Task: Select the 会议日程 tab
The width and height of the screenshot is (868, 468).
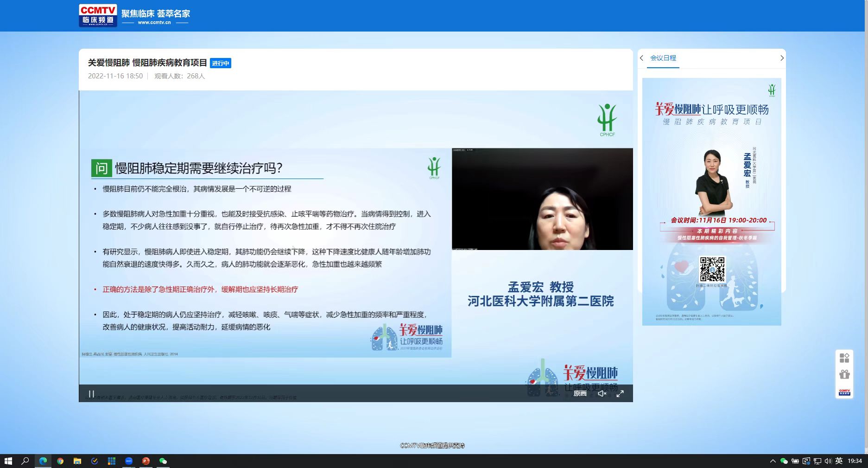Action: (x=663, y=58)
